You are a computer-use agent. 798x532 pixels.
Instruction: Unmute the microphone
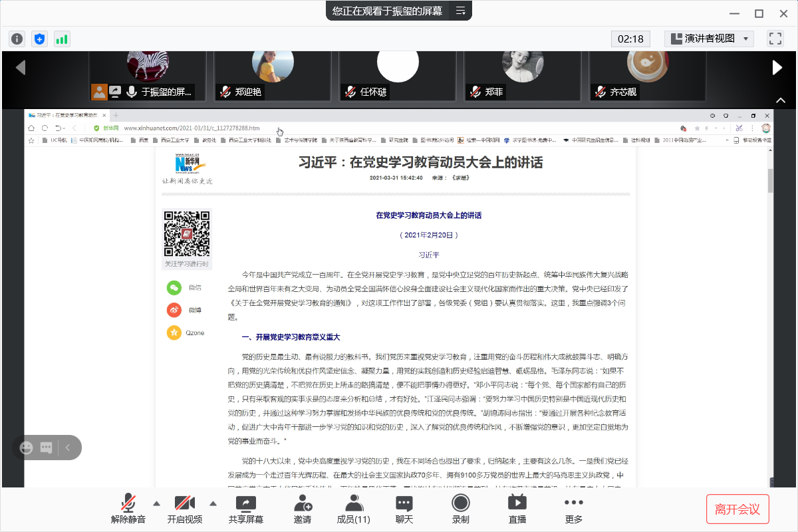pos(128,509)
